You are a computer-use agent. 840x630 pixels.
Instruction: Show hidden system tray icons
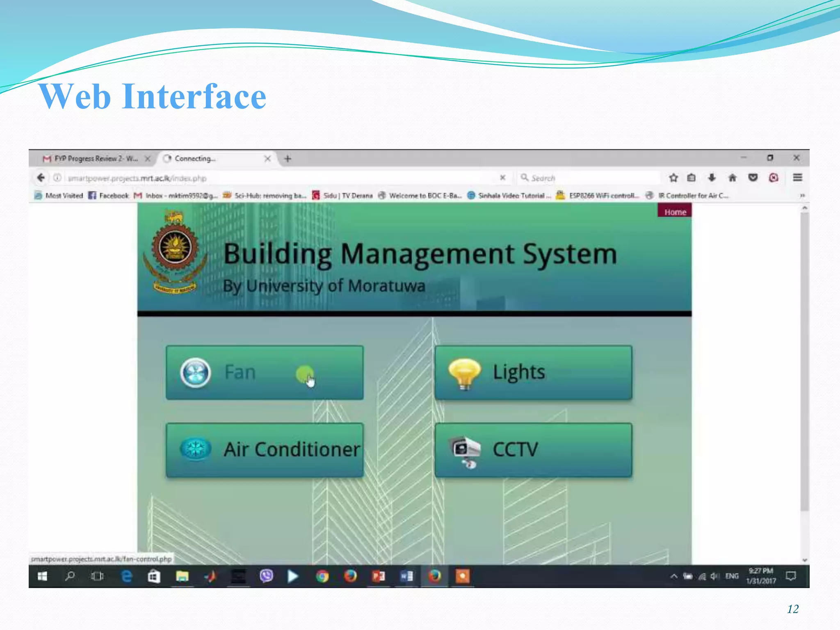coord(673,576)
